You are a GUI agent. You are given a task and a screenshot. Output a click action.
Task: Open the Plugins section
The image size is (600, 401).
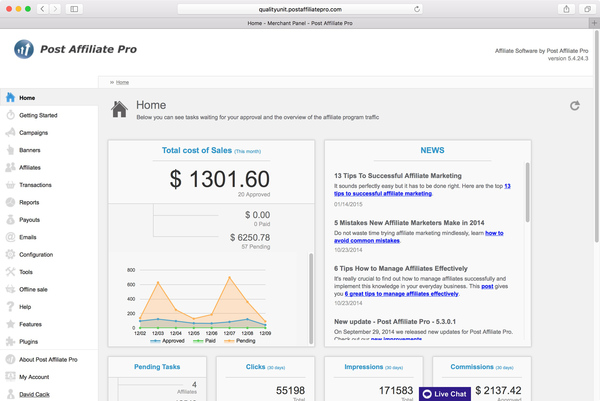click(x=30, y=341)
